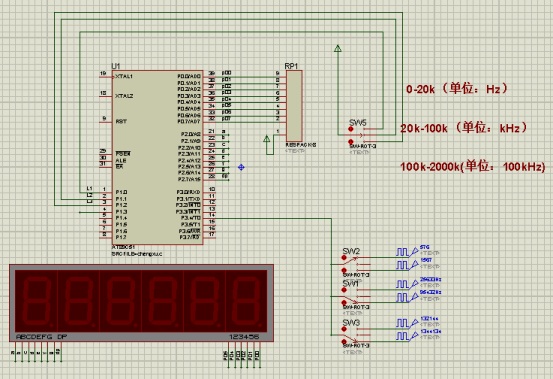Select the pulse generator on SW3's bottom contact
The height and width of the screenshot is (379, 553).
406,336
